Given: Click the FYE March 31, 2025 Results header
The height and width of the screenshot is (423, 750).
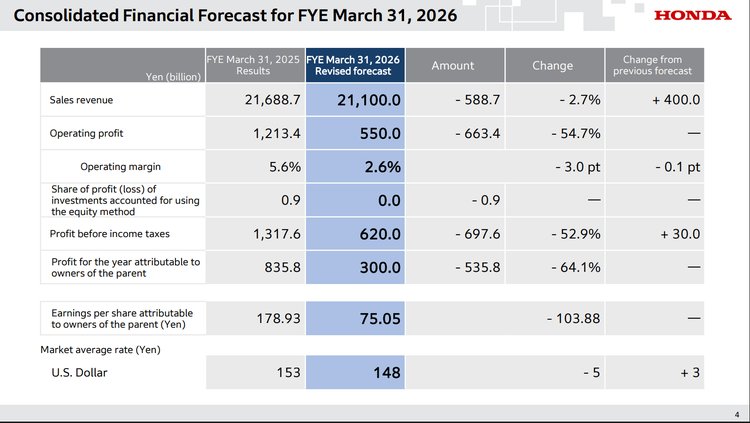Looking at the screenshot, I should pos(254,65).
